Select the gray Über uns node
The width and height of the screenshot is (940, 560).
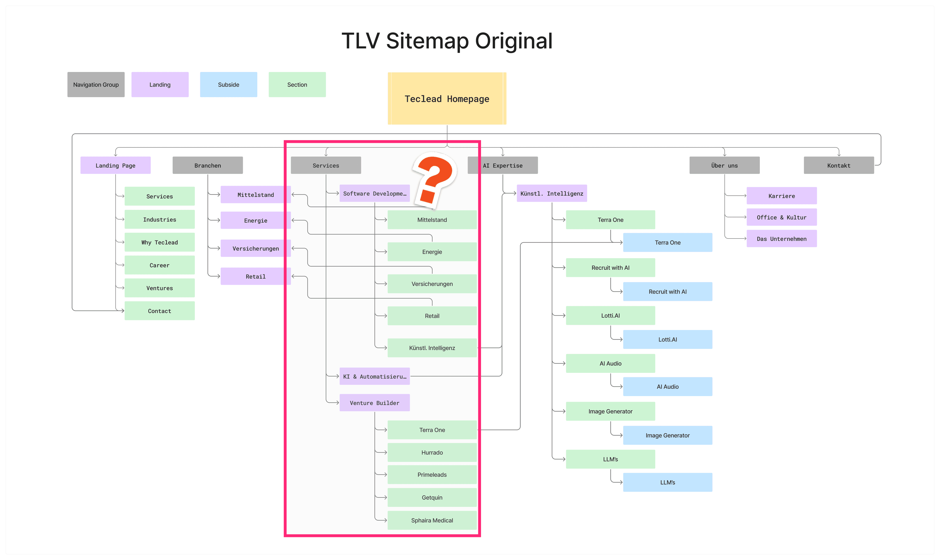click(x=724, y=165)
